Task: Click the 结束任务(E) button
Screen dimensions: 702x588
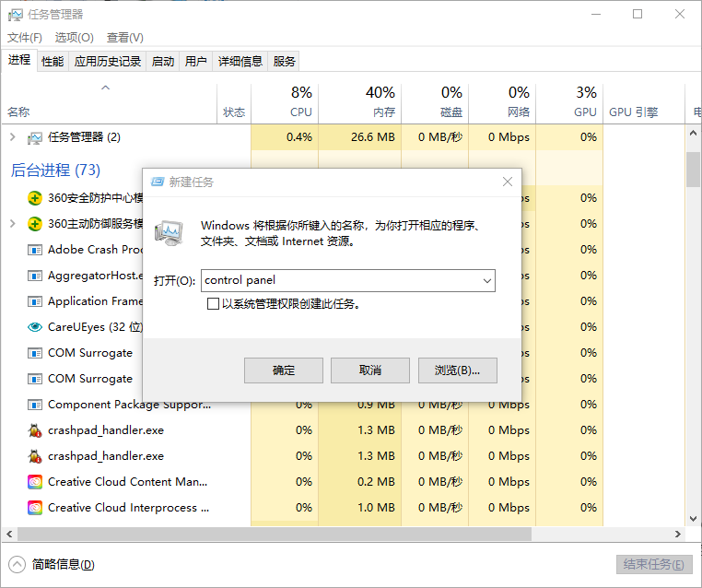Action: coord(654,564)
